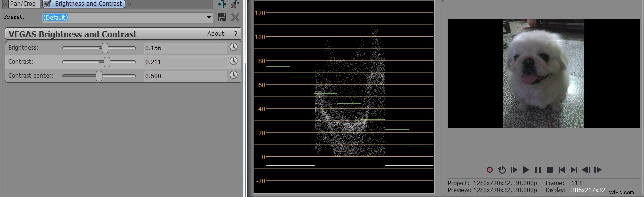Pause the video preview
This screenshot has width=644, height=197.
(x=538, y=170)
